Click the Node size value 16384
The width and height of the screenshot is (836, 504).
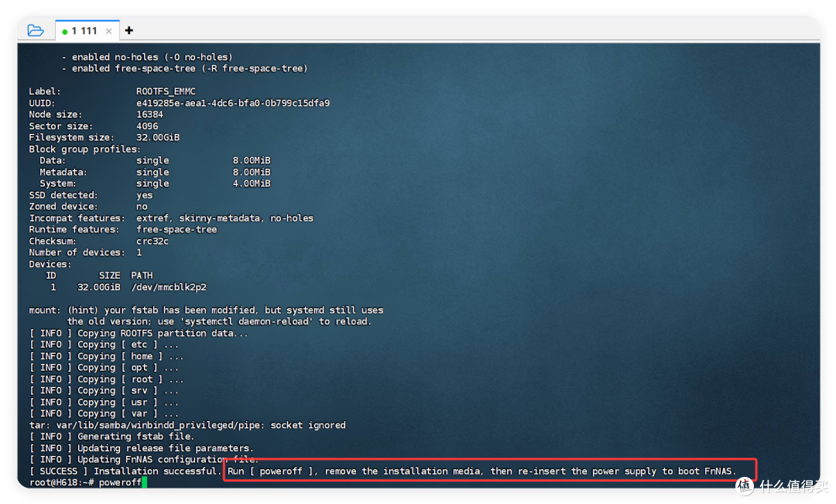(150, 114)
